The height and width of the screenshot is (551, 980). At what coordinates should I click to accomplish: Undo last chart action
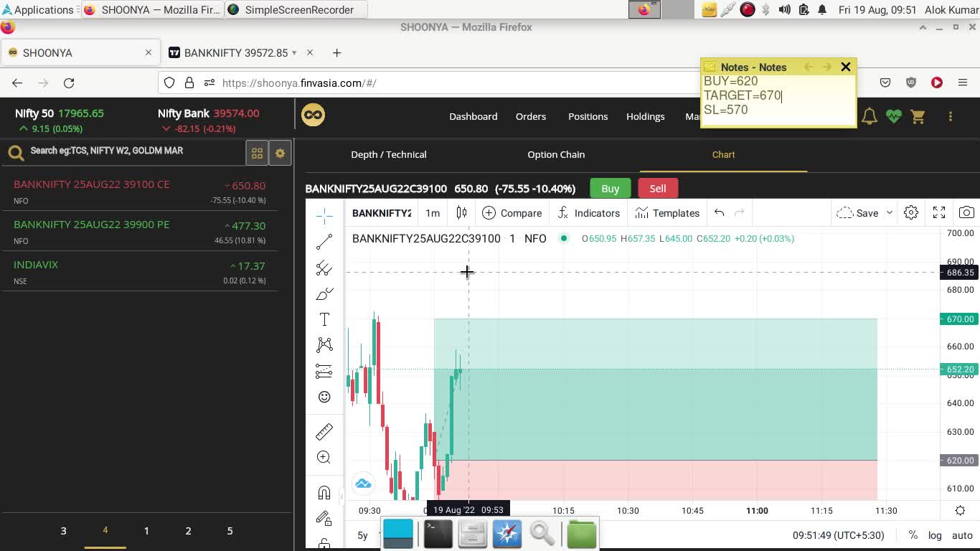719,213
